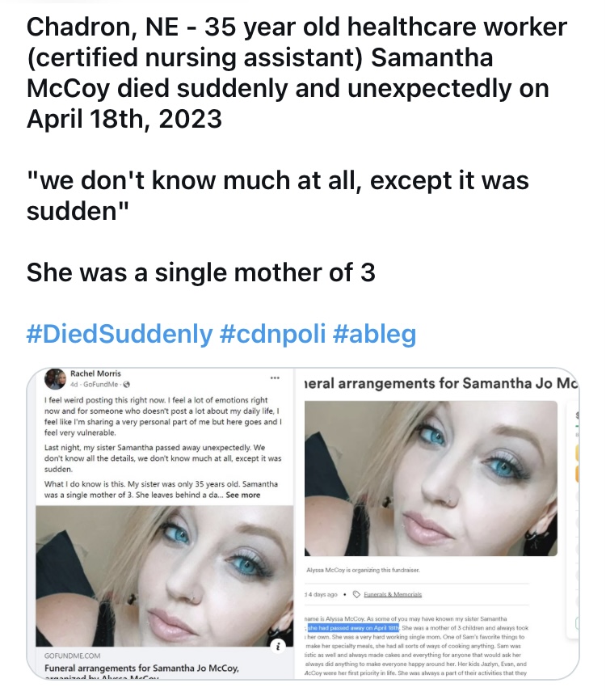The image size is (606, 700).
Task: Click the Rachel Morris author name
Action: (x=94, y=373)
